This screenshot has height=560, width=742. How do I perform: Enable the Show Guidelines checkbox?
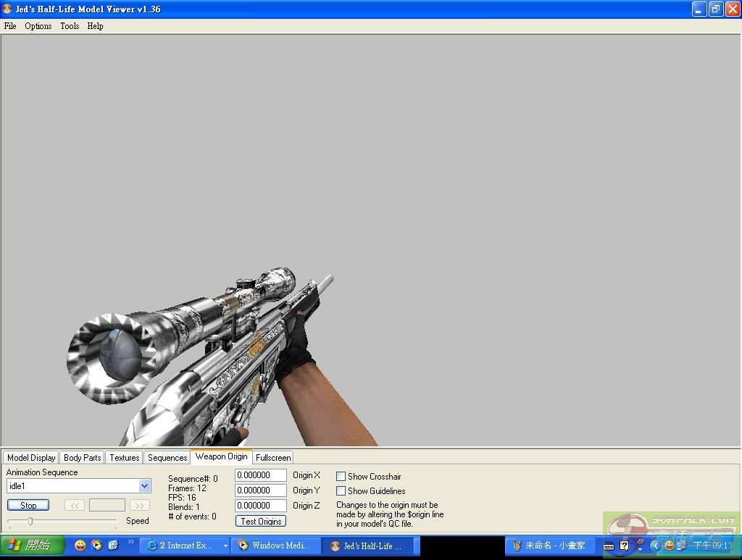341,491
